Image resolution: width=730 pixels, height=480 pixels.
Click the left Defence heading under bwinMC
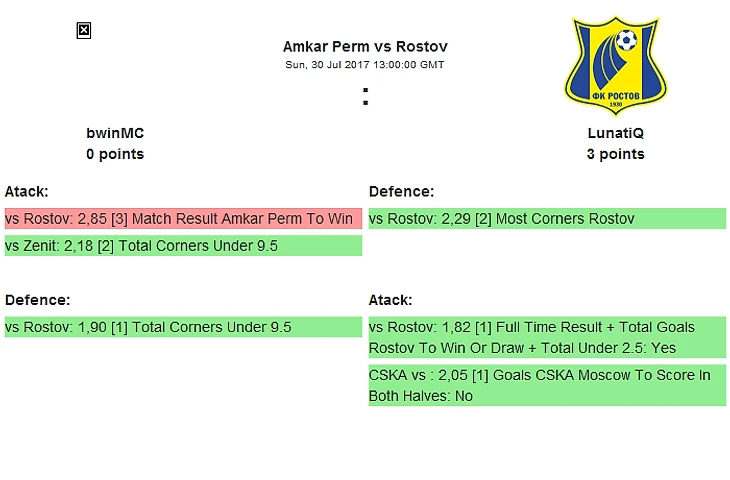pyautogui.click(x=37, y=300)
